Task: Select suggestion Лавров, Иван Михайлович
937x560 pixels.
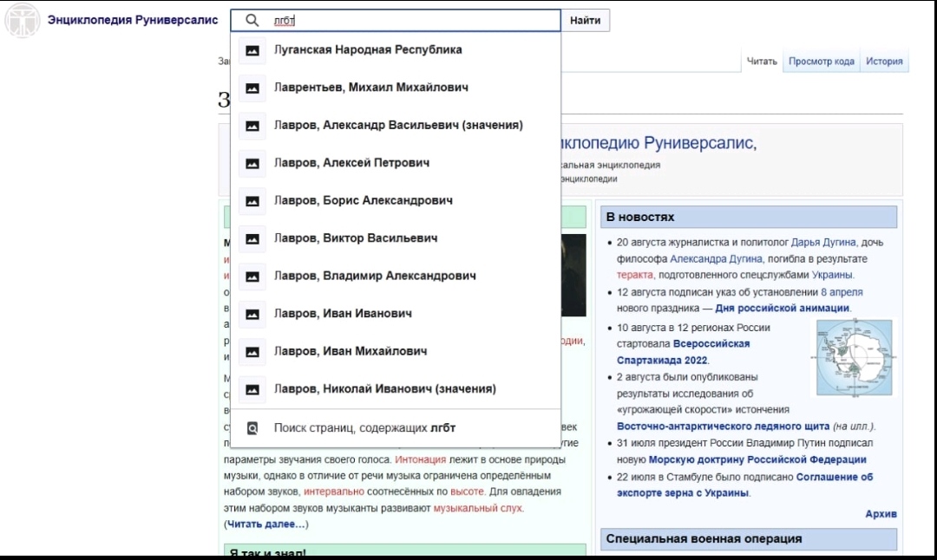Action: click(x=396, y=351)
